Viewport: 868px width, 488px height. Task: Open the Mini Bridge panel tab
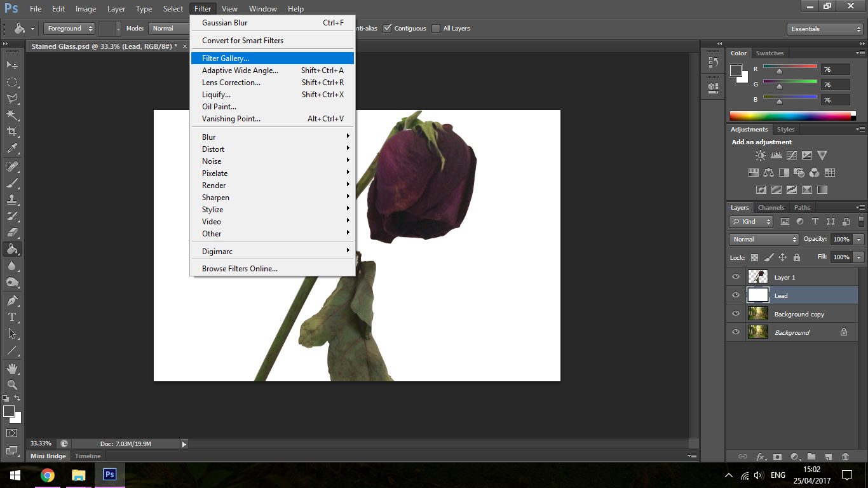point(48,456)
